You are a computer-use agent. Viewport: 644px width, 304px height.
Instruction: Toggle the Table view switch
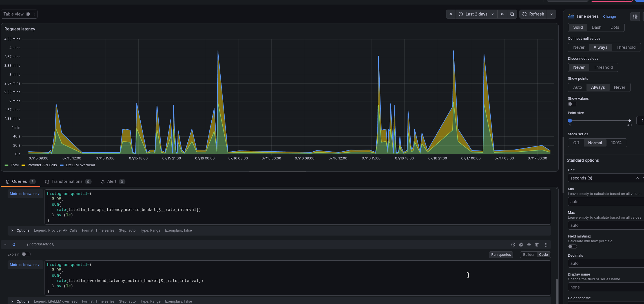pos(30,14)
